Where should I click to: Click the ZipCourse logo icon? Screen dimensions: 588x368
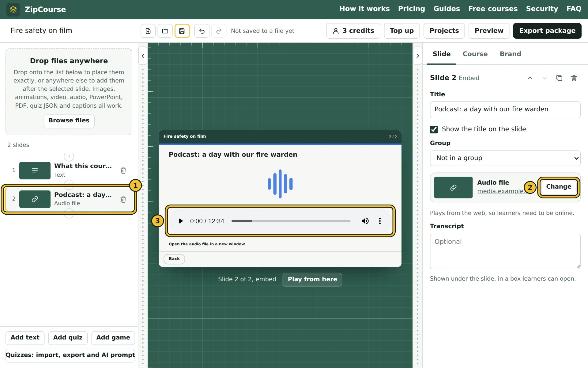point(13,10)
